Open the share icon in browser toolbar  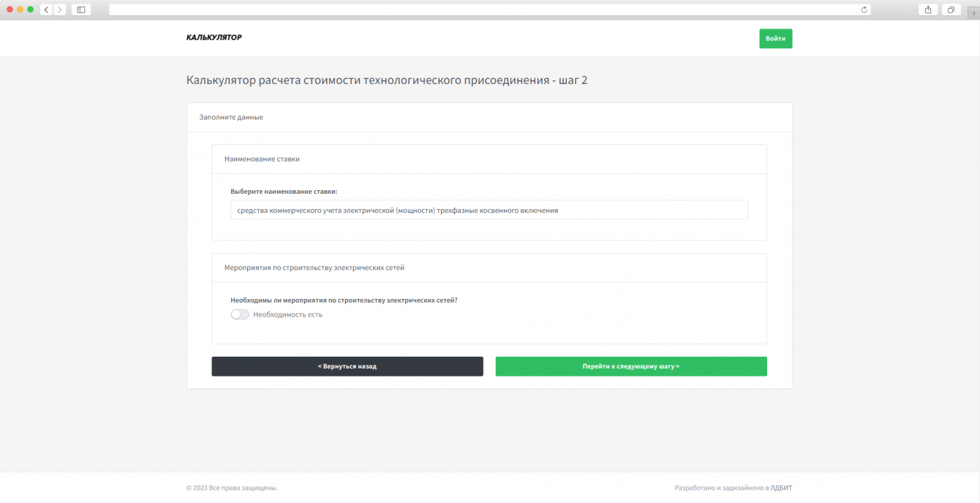[928, 10]
